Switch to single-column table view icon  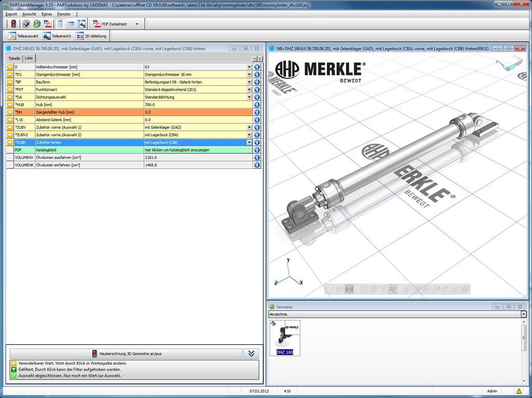60,24
